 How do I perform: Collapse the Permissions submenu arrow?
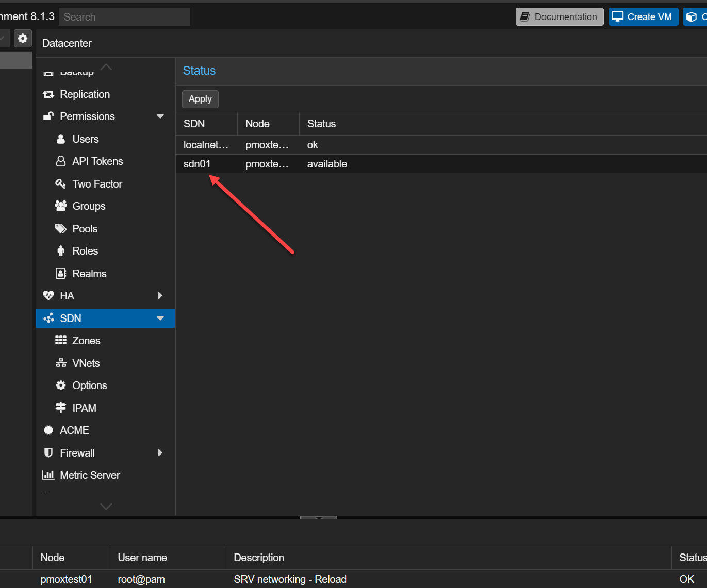click(x=160, y=116)
